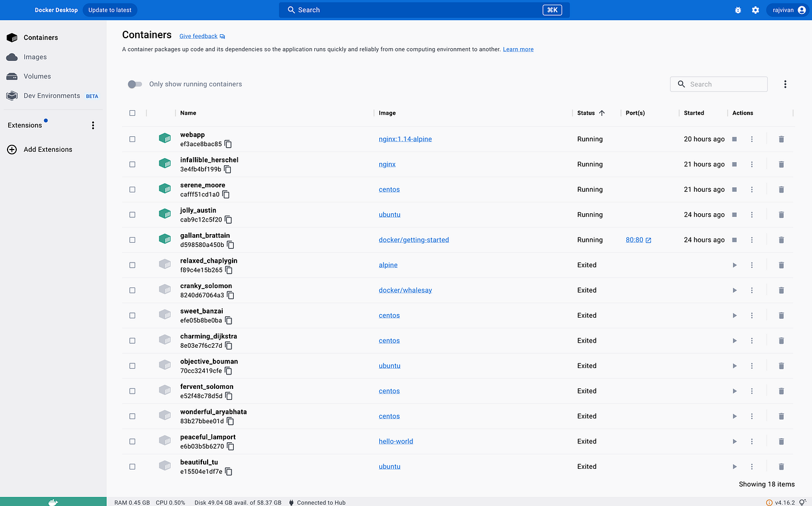Click the feedback icon beside Give feedback

tap(222, 37)
